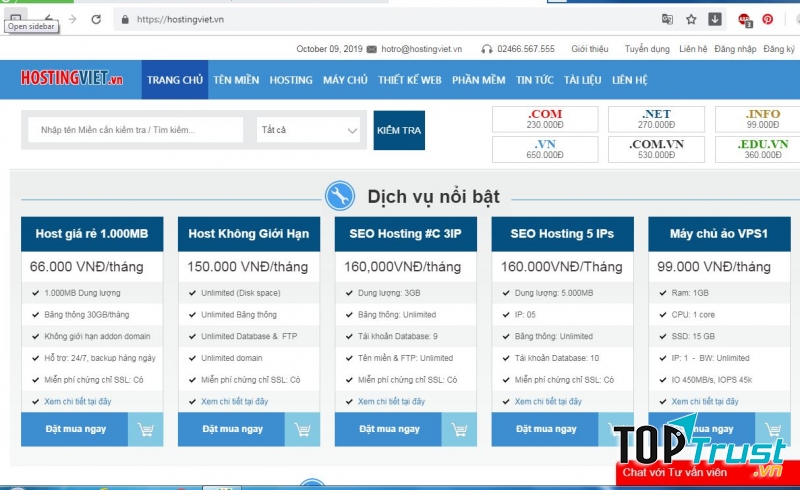This screenshot has height=490, width=800.
Task: Click Xem chi tiết tại đây under Host Không Giới Hạn
Action: pos(234,402)
